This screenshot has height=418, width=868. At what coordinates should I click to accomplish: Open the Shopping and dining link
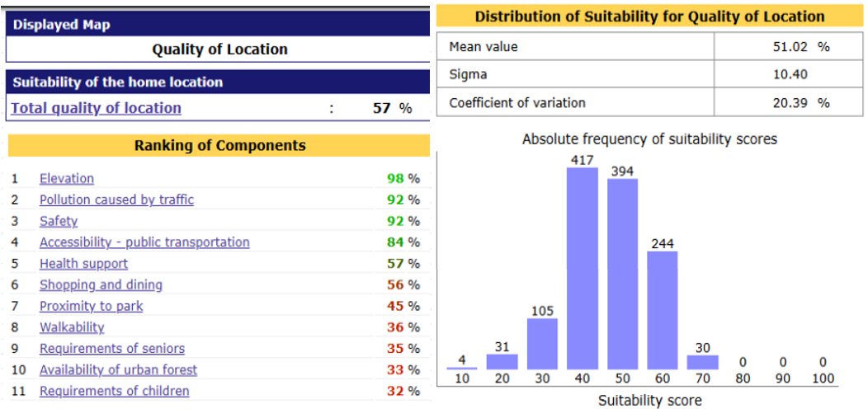coord(101,285)
